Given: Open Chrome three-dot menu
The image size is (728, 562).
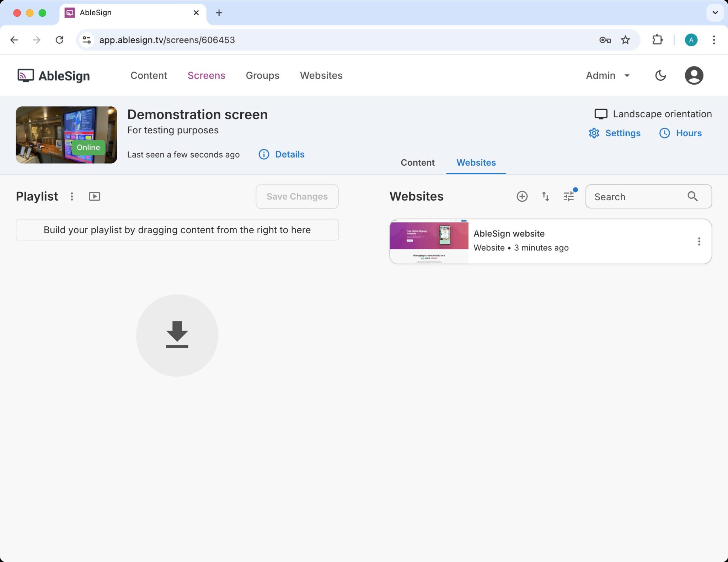Looking at the screenshot, I should [x=714, y=40].
